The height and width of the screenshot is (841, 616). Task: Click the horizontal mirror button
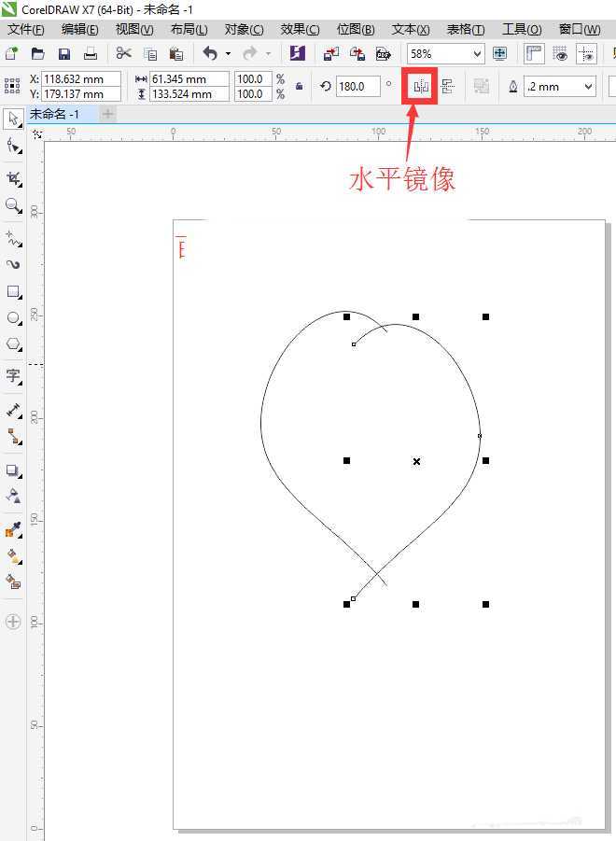click(420, 87)
